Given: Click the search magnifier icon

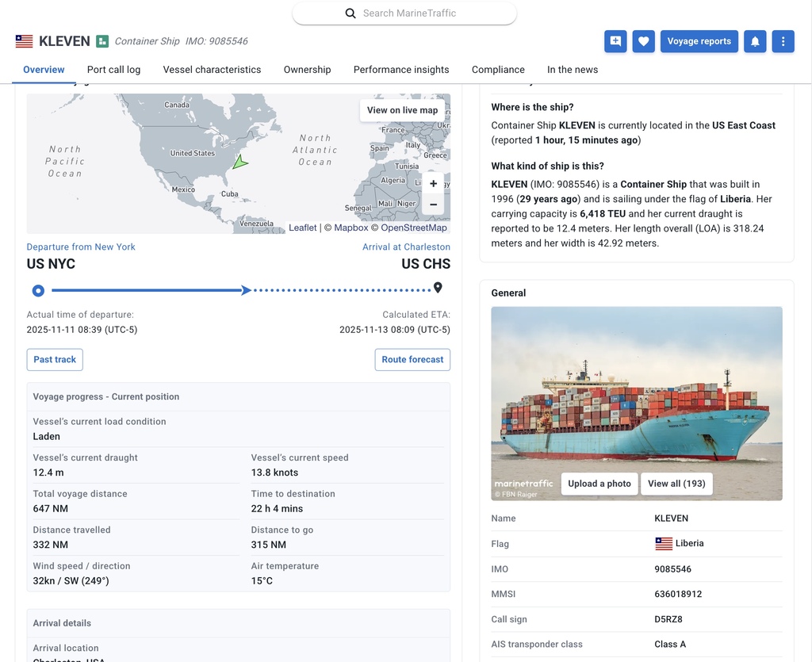Looking at the screenshot, I should click(x=350, y=13).
